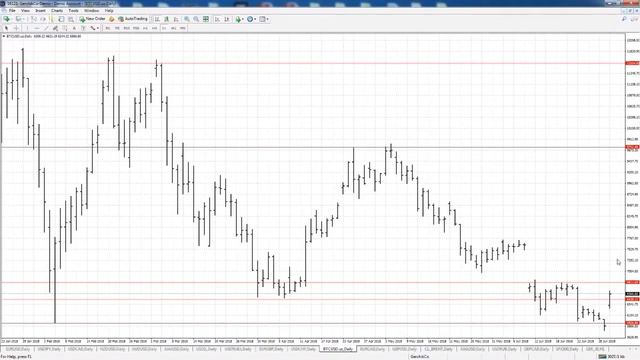Launch MetaEditor from the toolbar
This screenshot has height=360, width=640.
[x=111, y=19]
